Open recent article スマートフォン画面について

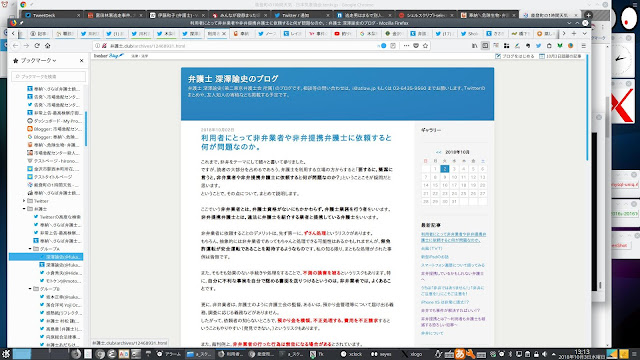coord(453,265)
